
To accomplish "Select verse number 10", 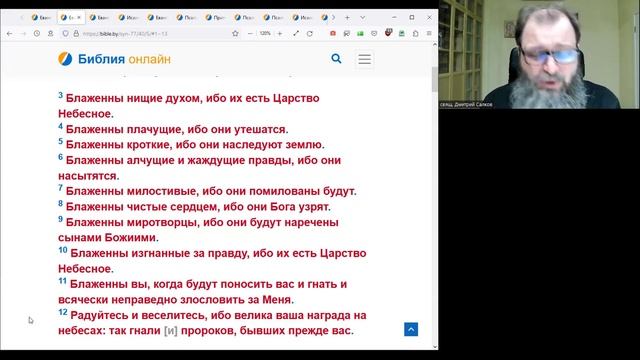I will (x=62, y=250).
